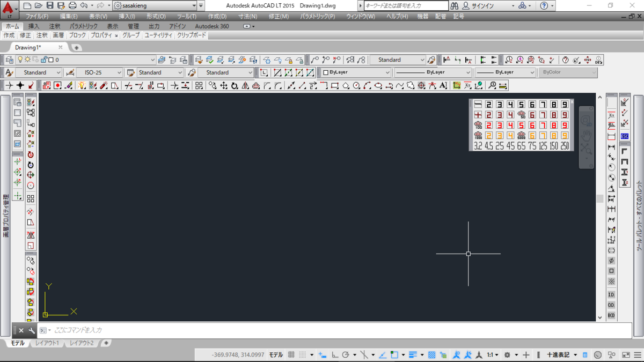Toggle grid display in status bar
644x362 pixels.
pyautogui.click(x=292, y=354)
